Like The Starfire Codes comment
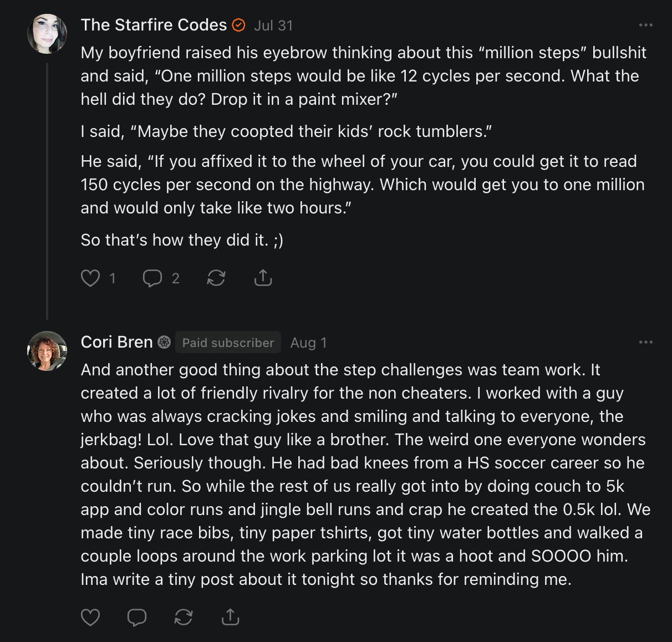672x642 pixels. coord(90,278)
